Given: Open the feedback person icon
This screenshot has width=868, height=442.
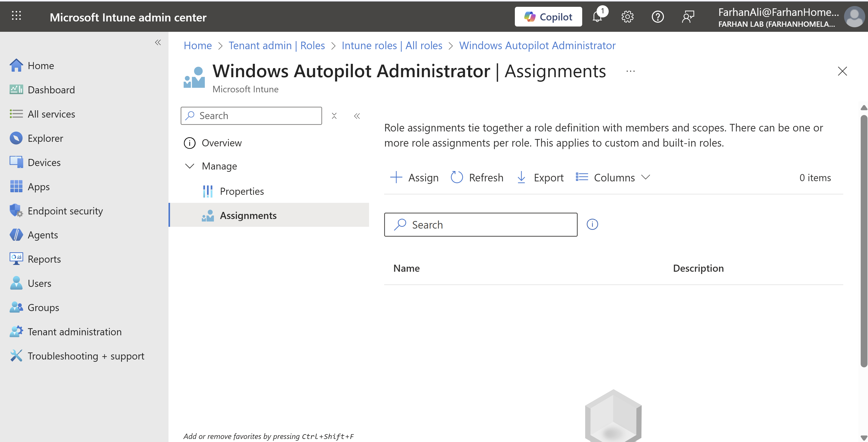Looking at the screenshot, I should (688, 16).
